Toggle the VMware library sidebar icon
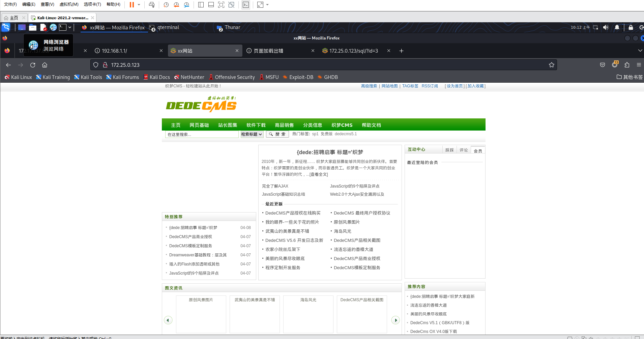644x339 pixels. click(201, 5)
